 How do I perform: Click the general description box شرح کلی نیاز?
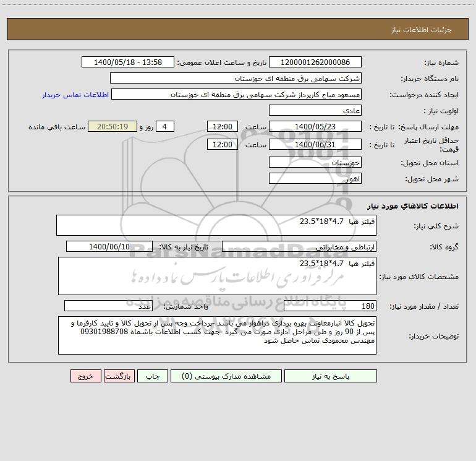(216, 225)
